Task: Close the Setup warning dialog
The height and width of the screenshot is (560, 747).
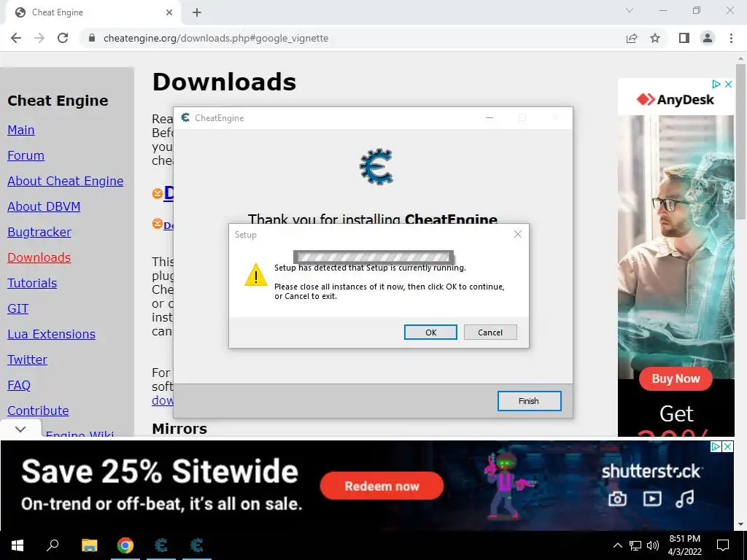Action: (x=518, y=234)
